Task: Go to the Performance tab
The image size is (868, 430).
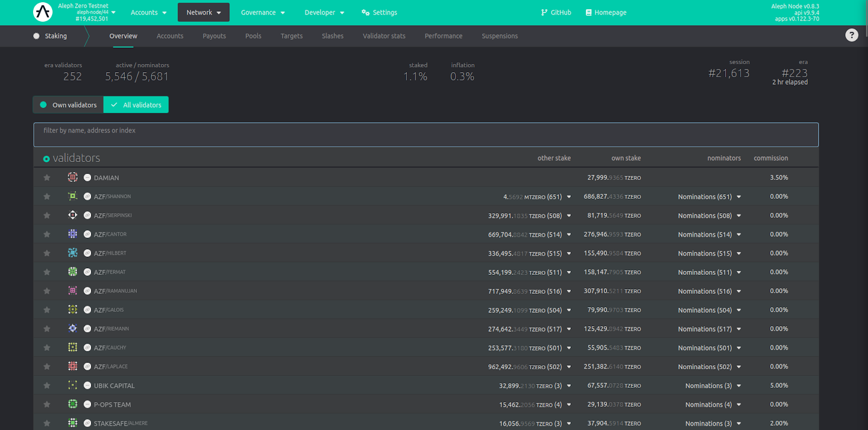Action: pos(444,36)
